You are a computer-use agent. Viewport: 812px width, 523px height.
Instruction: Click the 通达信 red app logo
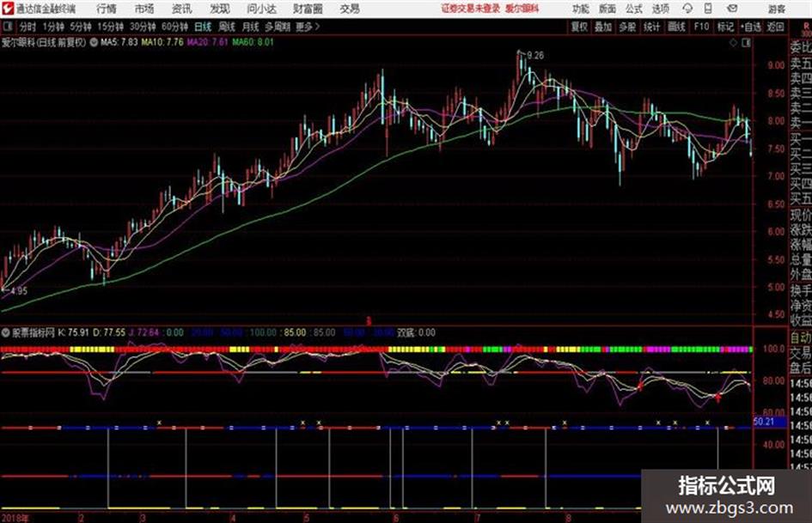[8, 9]
